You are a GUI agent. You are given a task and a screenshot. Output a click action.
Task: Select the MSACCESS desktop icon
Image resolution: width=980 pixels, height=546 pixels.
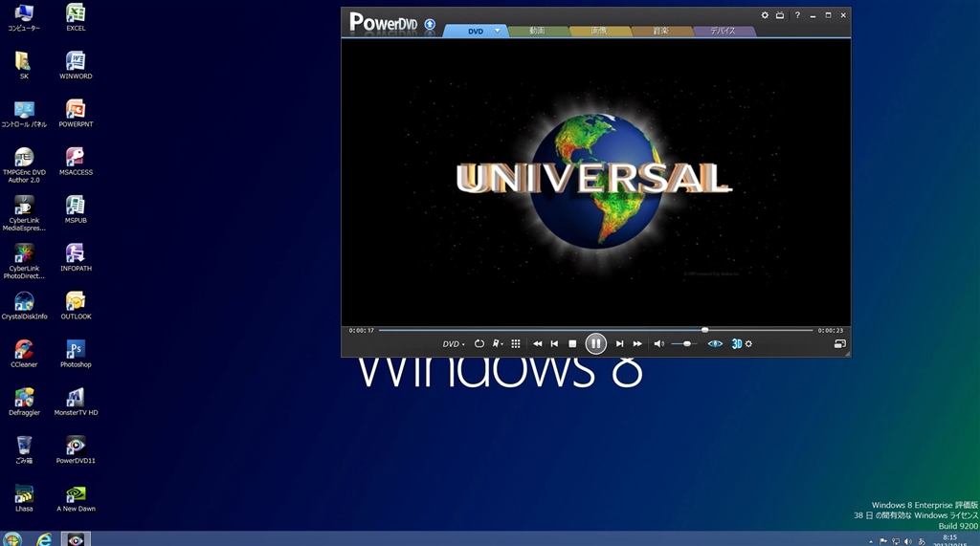click(x=76, y=162)
